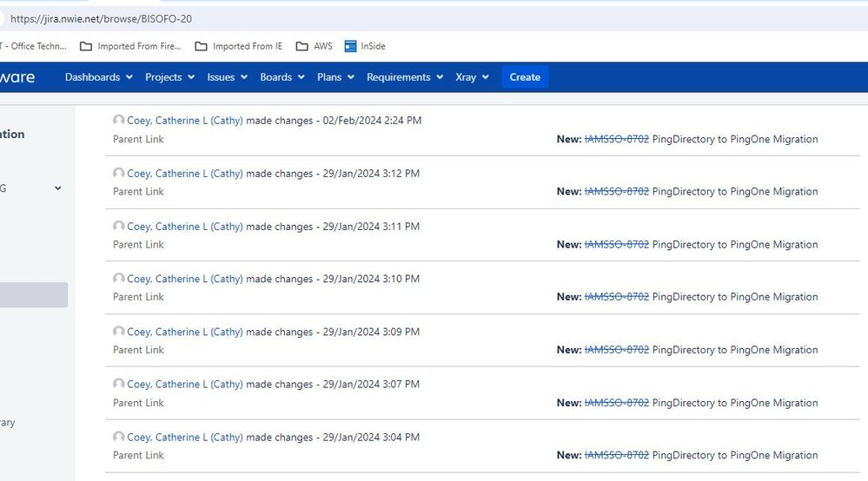Click Coey, Catherine link dated 29/Jan/2024 3:04 PM
The width and height of the screenshot is (868, 481).
[185, 438]
